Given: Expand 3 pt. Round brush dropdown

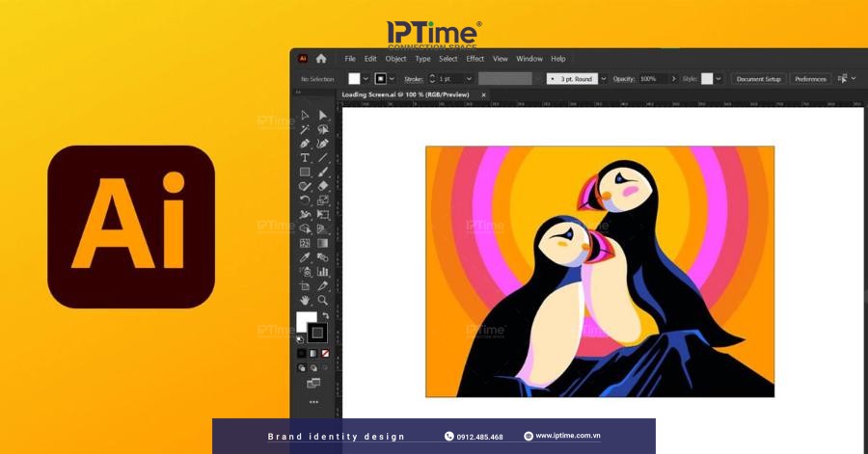Looking at the screenshot, I should coord(604,79).
